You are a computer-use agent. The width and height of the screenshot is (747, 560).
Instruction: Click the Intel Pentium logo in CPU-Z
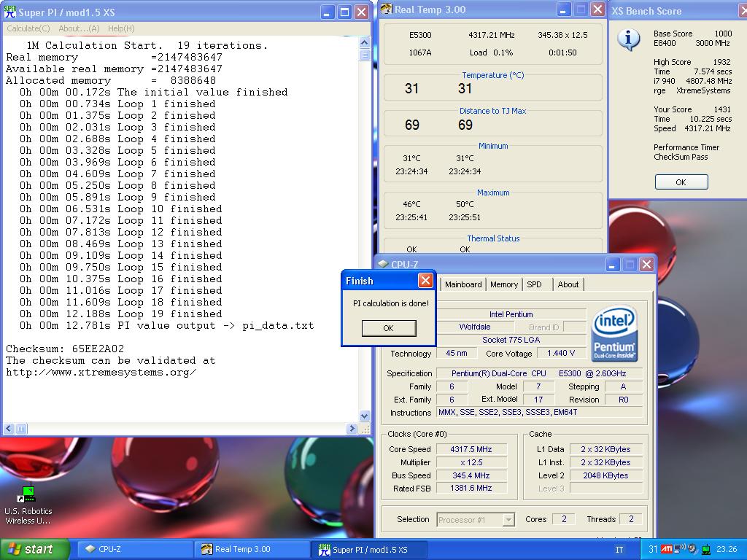coord(614,333)
